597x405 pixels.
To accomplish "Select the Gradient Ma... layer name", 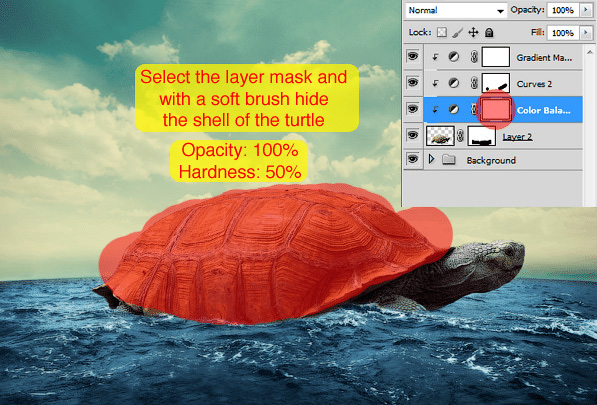I will coord(544,58).
